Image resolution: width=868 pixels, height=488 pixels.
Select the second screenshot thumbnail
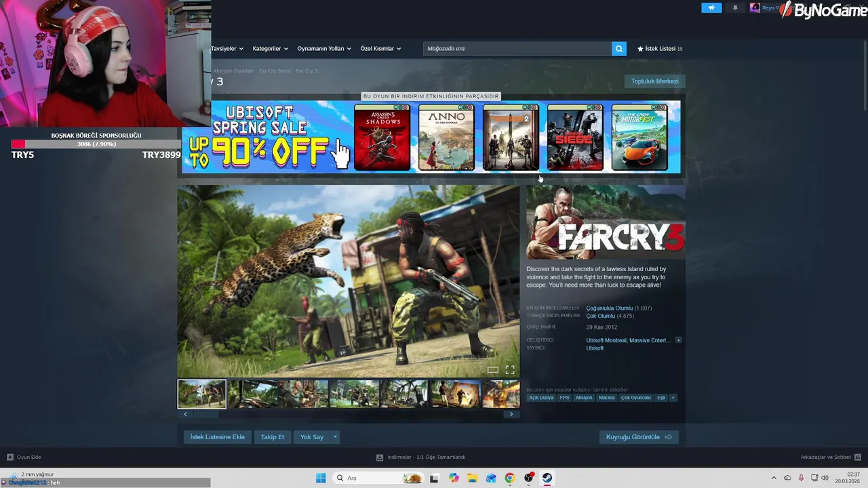click(253, 394)
